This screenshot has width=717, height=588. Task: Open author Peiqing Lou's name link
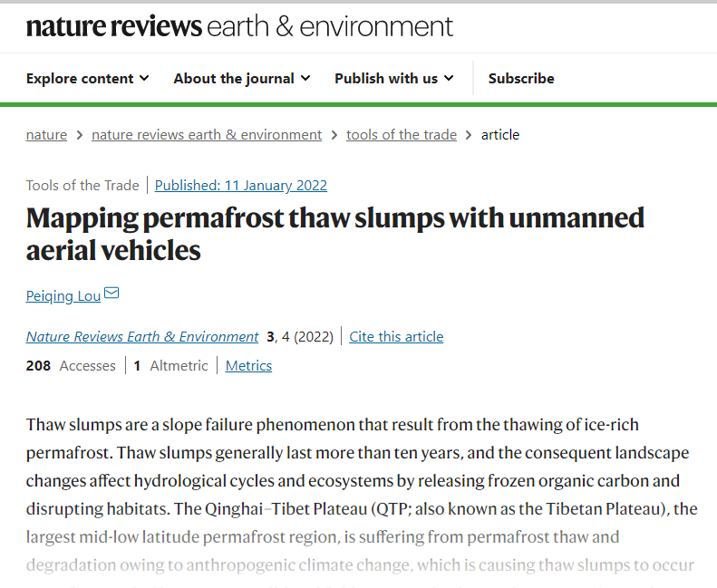pyautogui.click(x=63, y=296)
